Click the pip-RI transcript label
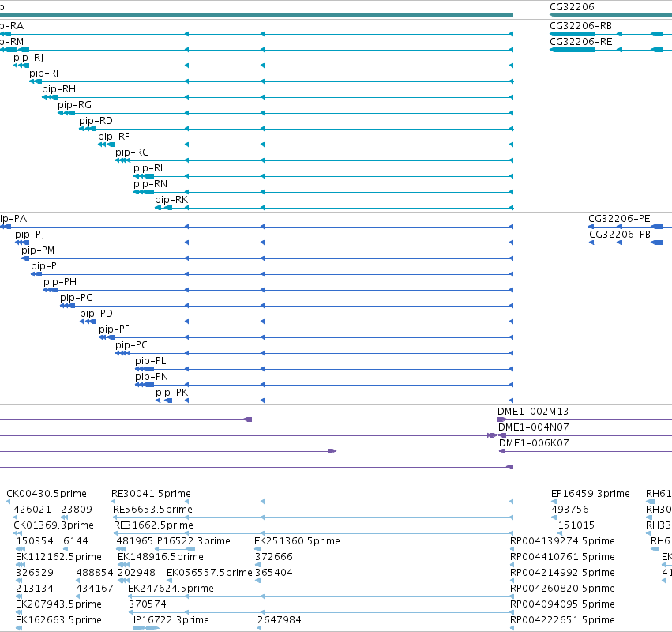672x632 pixels. coord(43,73)
